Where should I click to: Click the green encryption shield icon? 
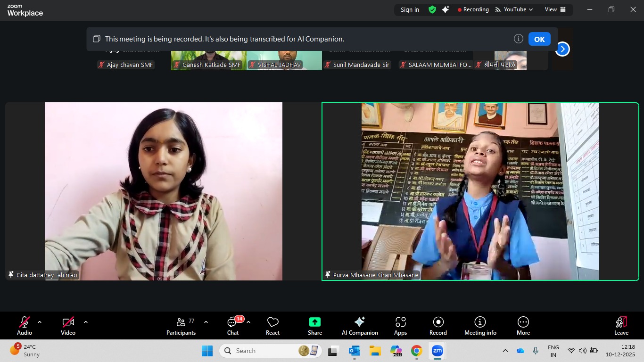pos(432,9)
